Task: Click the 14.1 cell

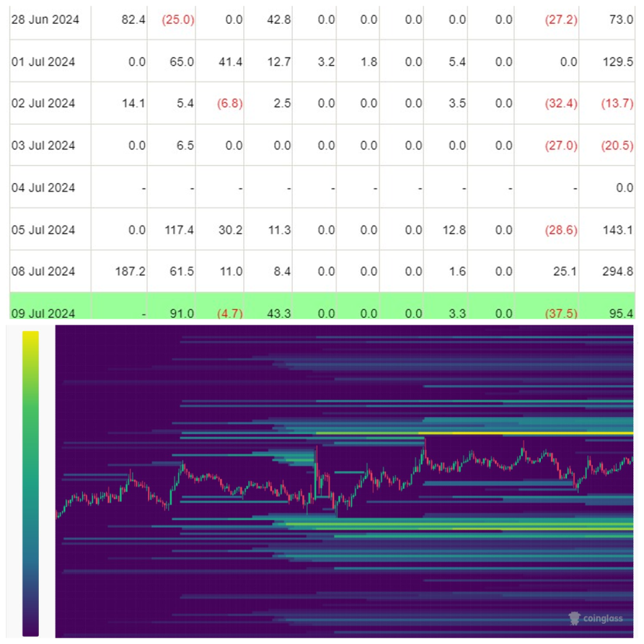Action: [133, 103]
